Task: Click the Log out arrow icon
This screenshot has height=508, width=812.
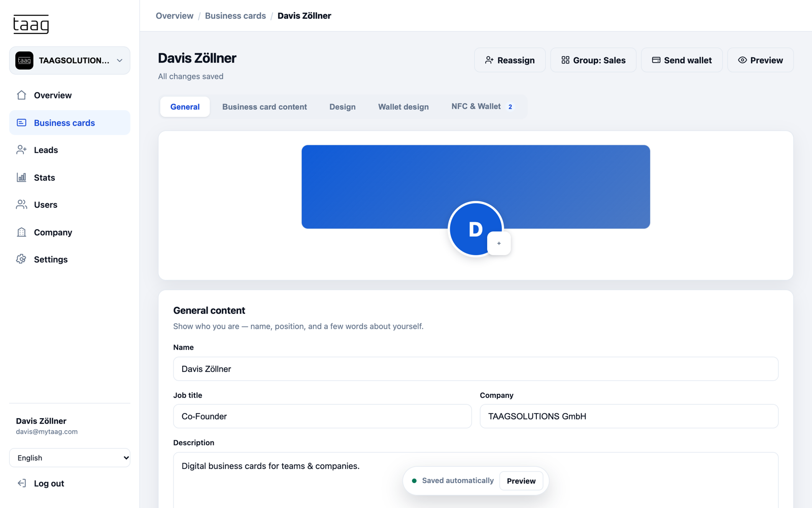Action: [21, 483]
